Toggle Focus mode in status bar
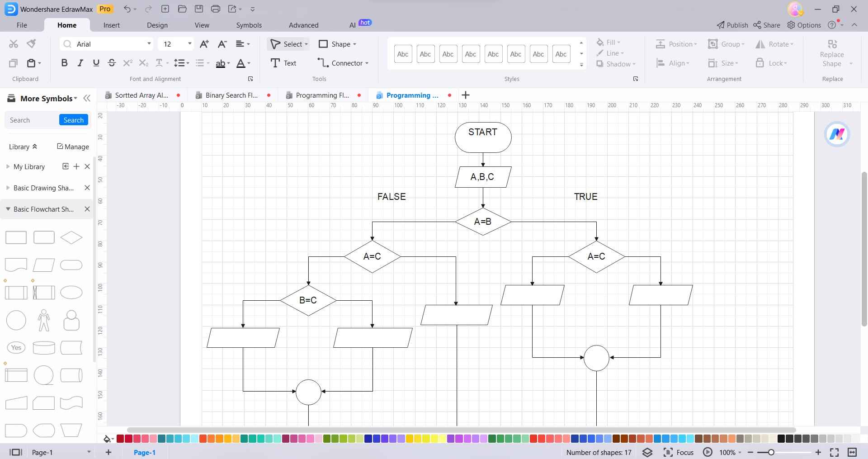868x459 pixels. point(679,452)
